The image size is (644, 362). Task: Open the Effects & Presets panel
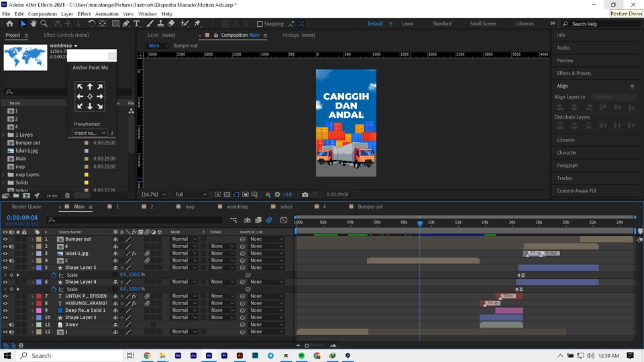pos(574,74)
